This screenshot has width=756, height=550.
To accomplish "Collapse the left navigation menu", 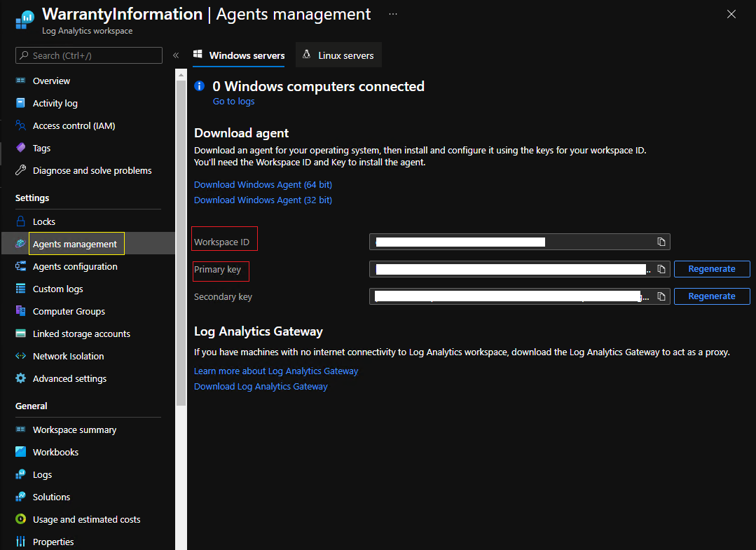I will click(x=176, y=55).
